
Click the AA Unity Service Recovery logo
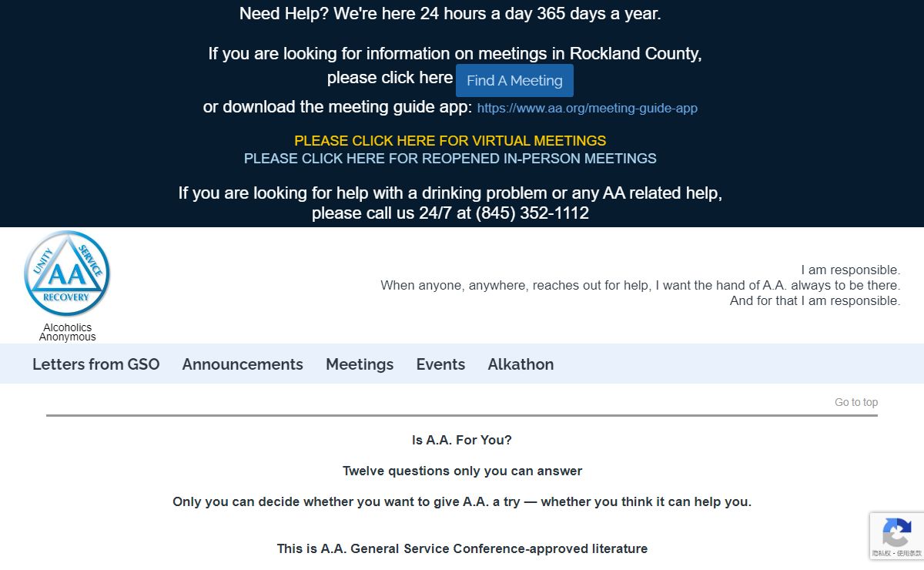coord(67,273)
